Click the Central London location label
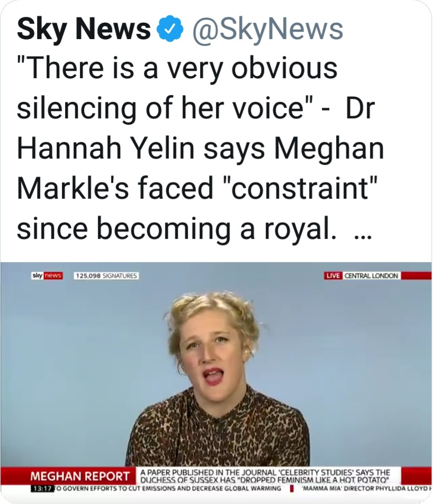Viewport: 443px width, 504px height. (371, 276)
